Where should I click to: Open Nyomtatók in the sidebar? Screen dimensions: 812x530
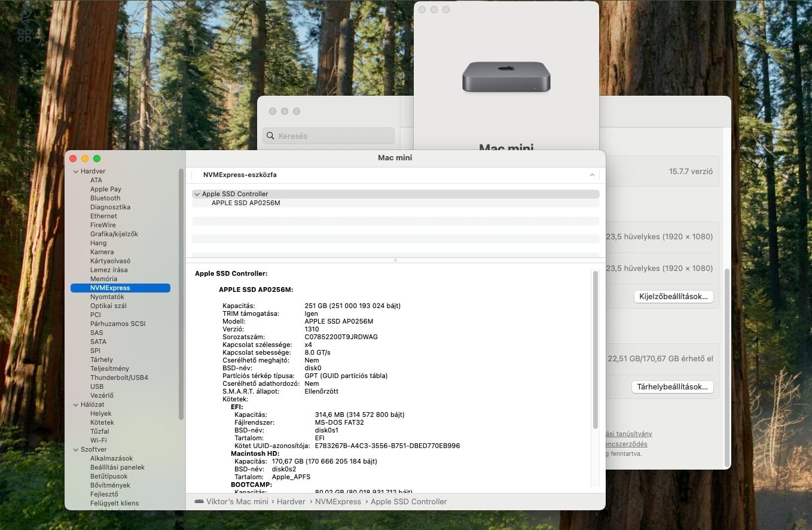107,297
